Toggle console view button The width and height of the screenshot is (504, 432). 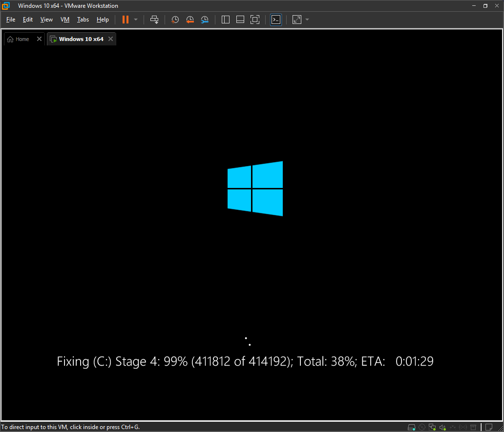(x=276, y=20)
